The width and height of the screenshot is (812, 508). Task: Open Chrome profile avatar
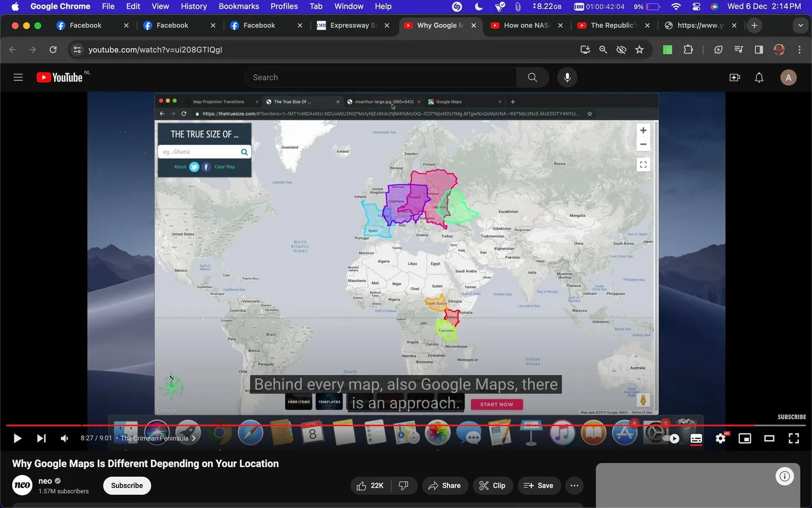779,49
